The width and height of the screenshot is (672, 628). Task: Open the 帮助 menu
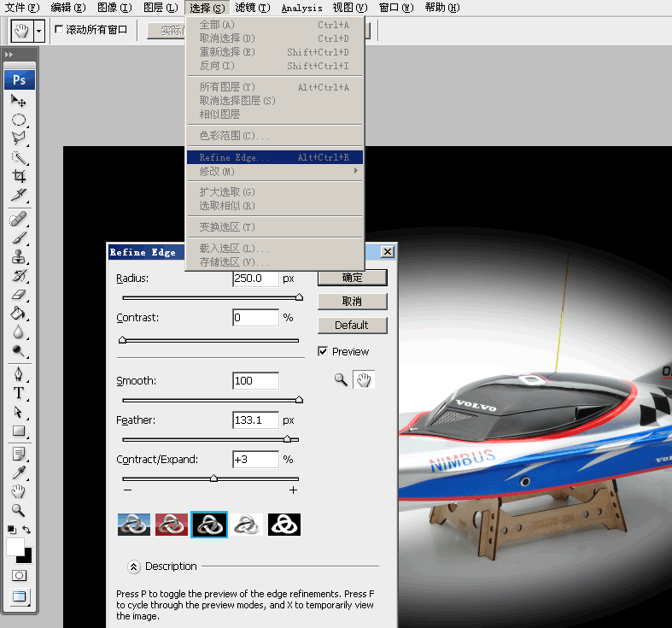(x=442, y=8)
